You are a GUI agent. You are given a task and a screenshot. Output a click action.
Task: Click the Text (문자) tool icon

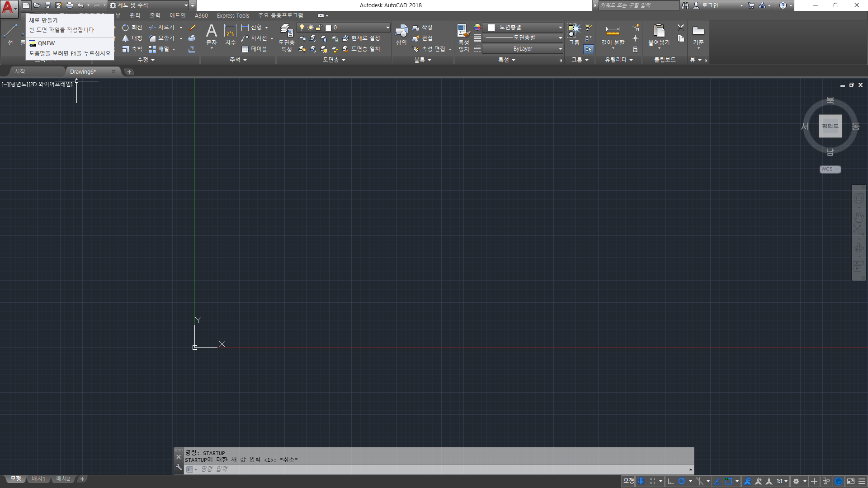[x=211, y=32]
